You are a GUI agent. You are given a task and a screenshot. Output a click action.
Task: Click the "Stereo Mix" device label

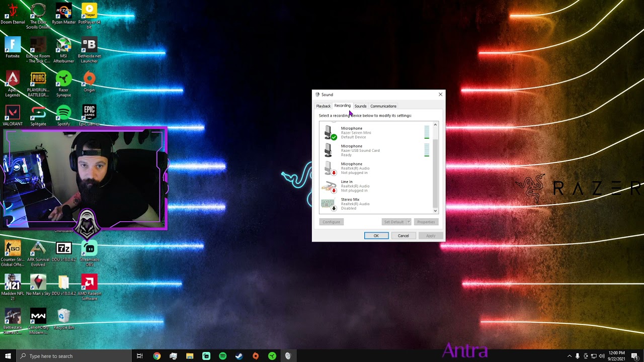click(350, 200)
